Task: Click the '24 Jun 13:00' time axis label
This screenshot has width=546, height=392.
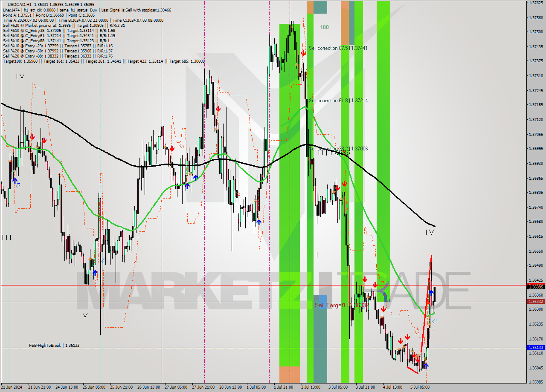Action: point(67,387)
